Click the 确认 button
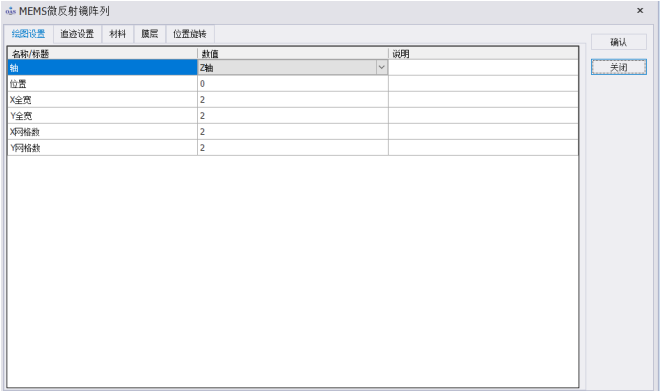Viewport: 663px width, 392px height. [619, 42]
